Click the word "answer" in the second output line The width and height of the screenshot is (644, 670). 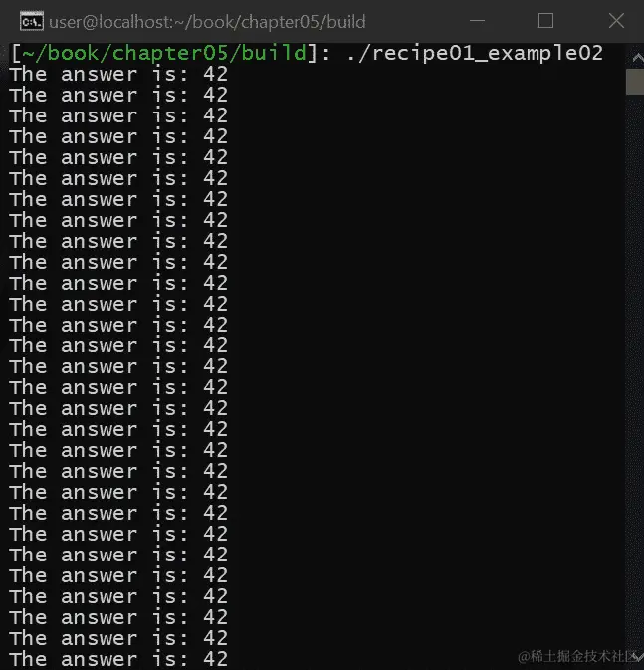pos(100,96)
